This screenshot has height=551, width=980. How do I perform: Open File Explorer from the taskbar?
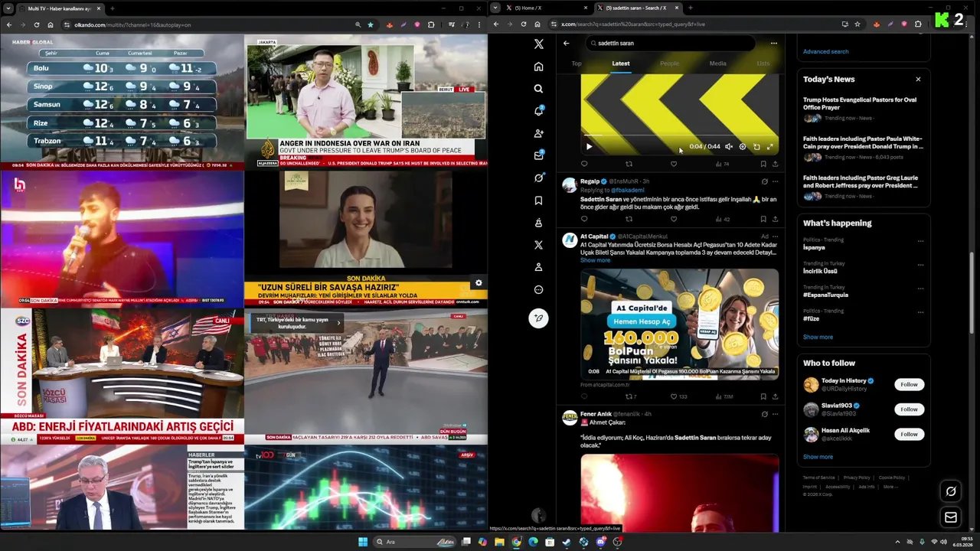pyautogui.click(x=499, y=542)
